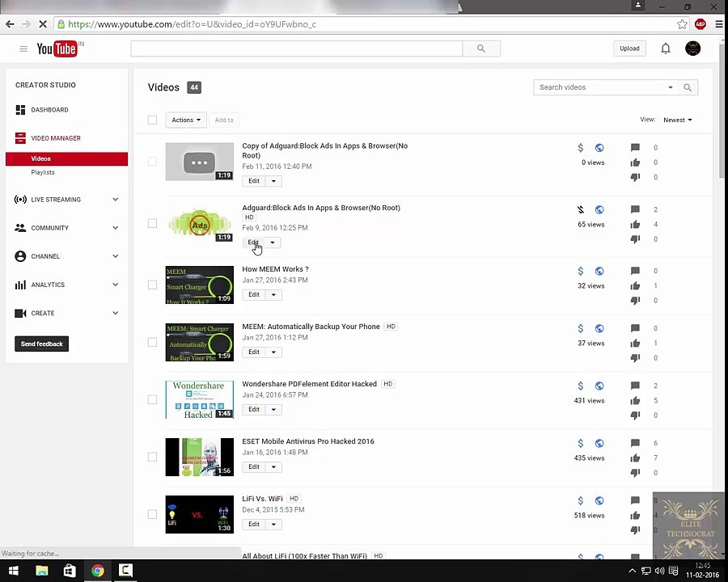Image resolution: width=728 pixels, height=582 pixels.
Task: Open the How MEEM Works thumbnail
Action: [200, 285]
